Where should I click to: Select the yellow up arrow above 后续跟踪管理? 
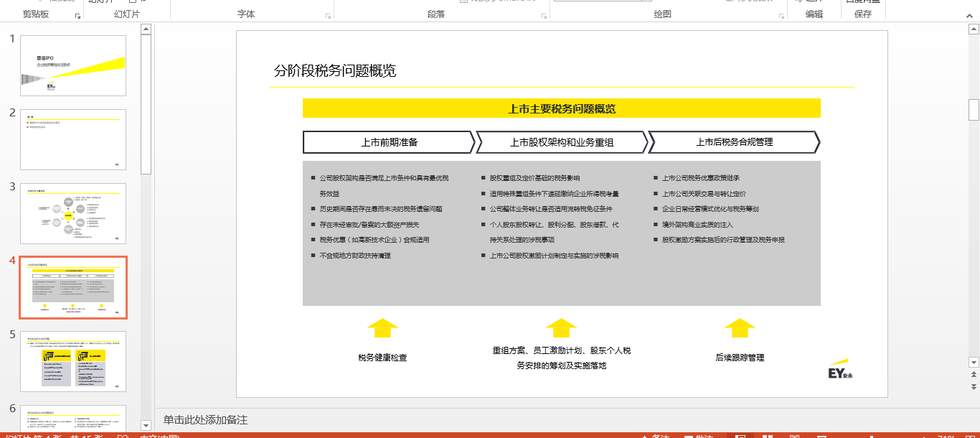coord(740,328)
